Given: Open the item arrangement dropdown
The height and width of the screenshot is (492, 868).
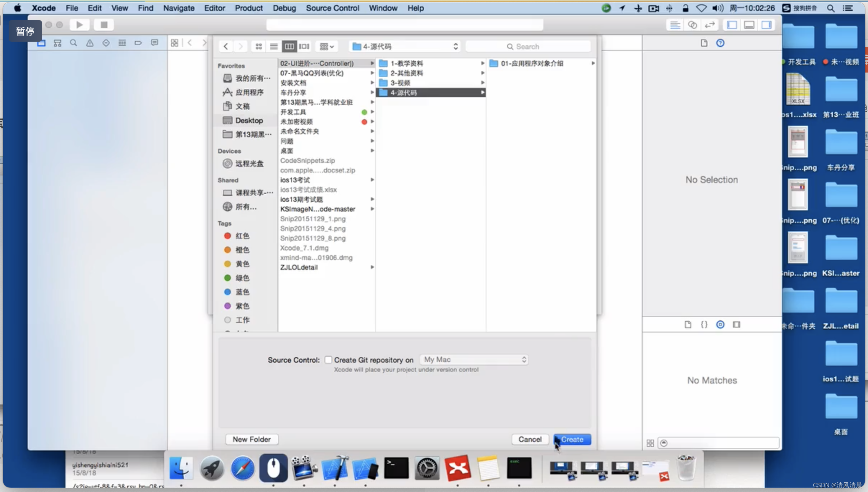Looking at the screenshot, I should pos(327,46).
